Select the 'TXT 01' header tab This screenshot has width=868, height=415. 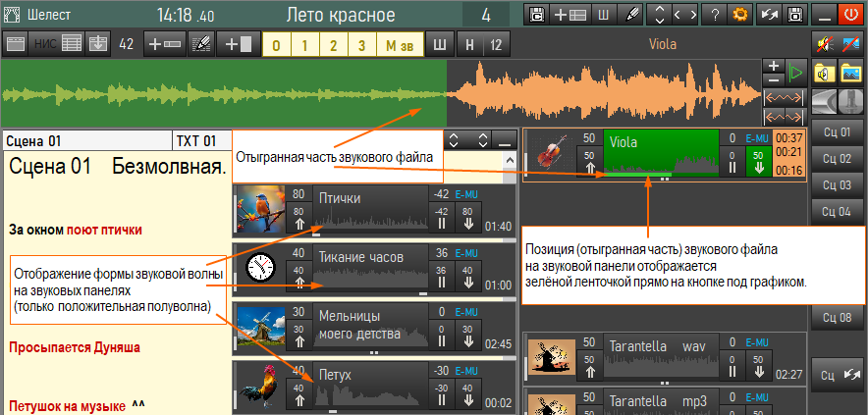(x=202, y=141)
